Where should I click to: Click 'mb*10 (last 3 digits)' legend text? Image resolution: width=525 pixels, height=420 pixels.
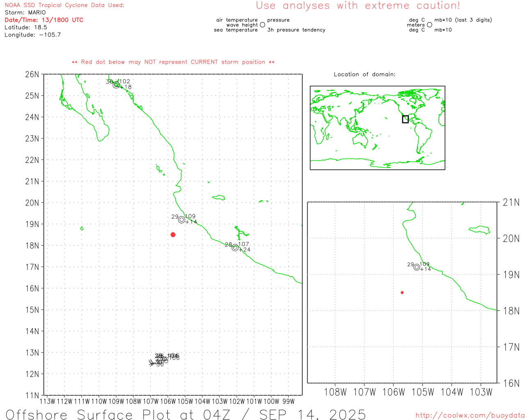point(463,20)
